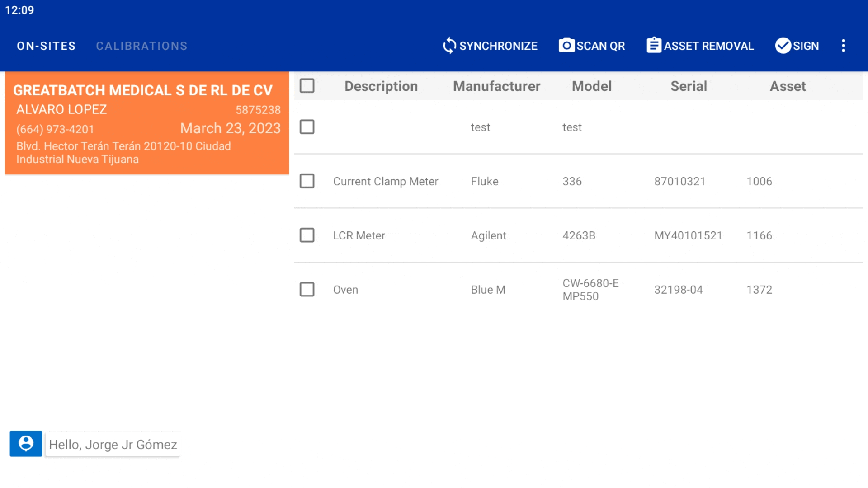The height and width of the screenshot is (488, 868).
Task: Click the Model column header
Action: [592, 86]
